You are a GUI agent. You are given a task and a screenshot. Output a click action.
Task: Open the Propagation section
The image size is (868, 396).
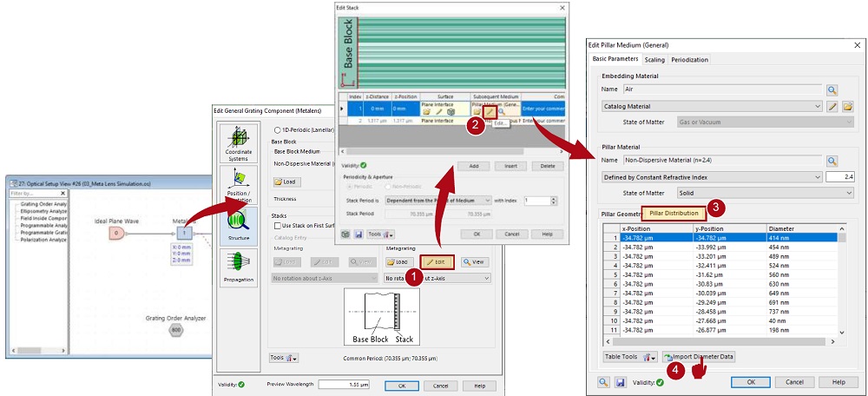pos(237,267)
